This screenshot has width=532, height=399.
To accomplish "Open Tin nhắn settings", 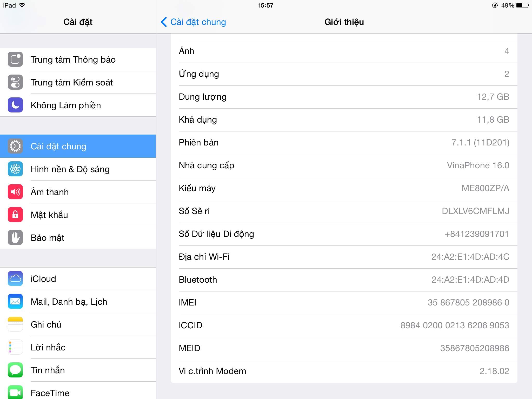I will pos(78,370).
